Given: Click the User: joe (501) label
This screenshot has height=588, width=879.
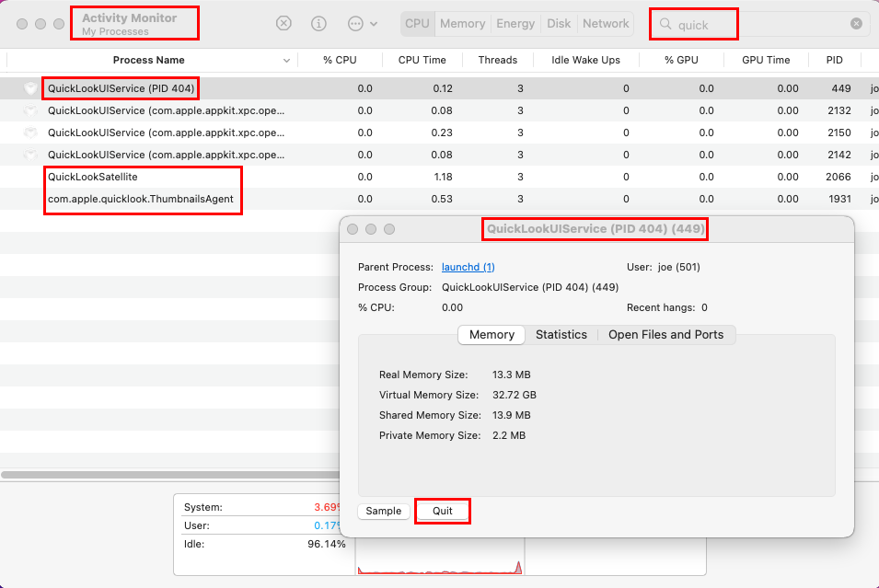Looking at the screenshot, I should click(664, 267).
